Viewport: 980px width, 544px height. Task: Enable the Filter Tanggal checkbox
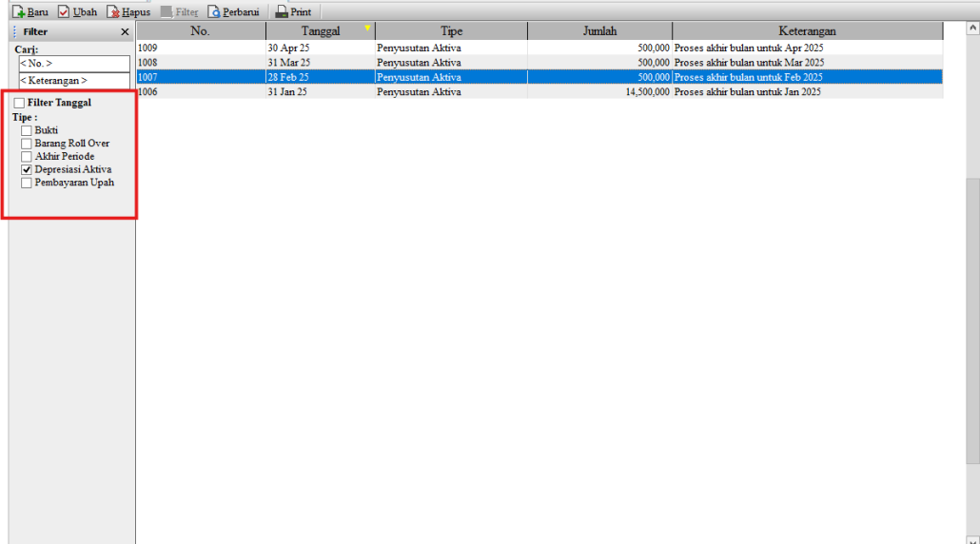(20, 103)
